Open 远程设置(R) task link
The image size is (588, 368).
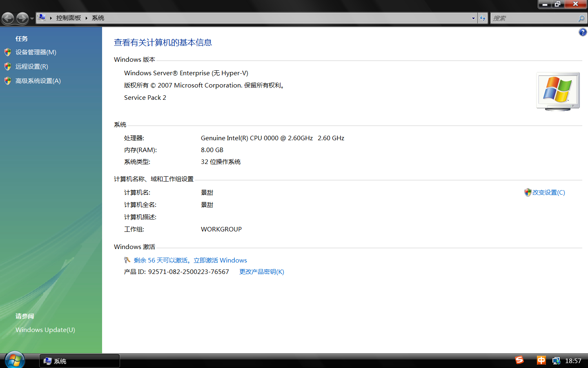pyautogui.click(x=32, y=67)
